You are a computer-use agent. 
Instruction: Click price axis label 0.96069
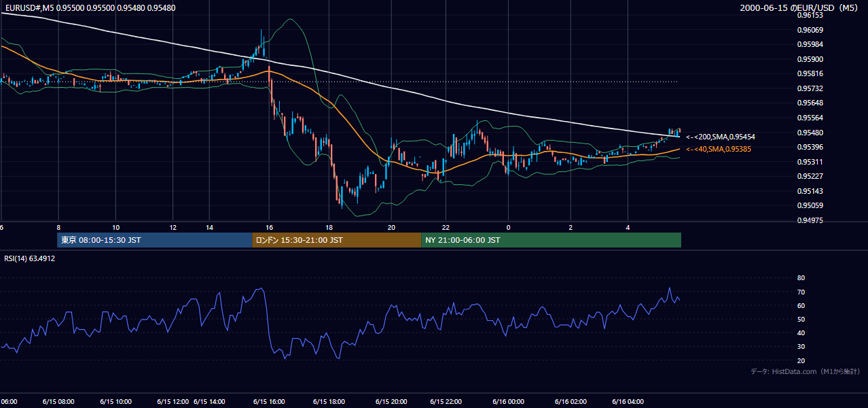point(810,30)
